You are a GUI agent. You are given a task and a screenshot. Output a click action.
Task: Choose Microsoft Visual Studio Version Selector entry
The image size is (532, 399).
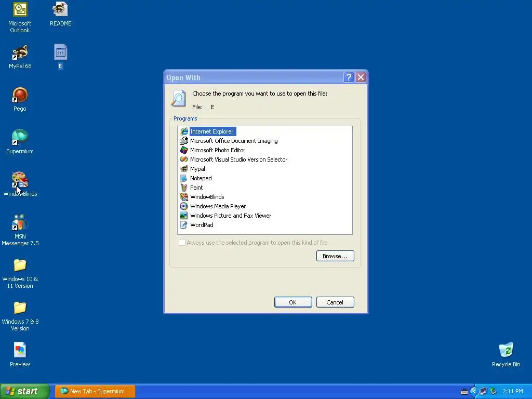pyautogui.click(x=238, y=159)
